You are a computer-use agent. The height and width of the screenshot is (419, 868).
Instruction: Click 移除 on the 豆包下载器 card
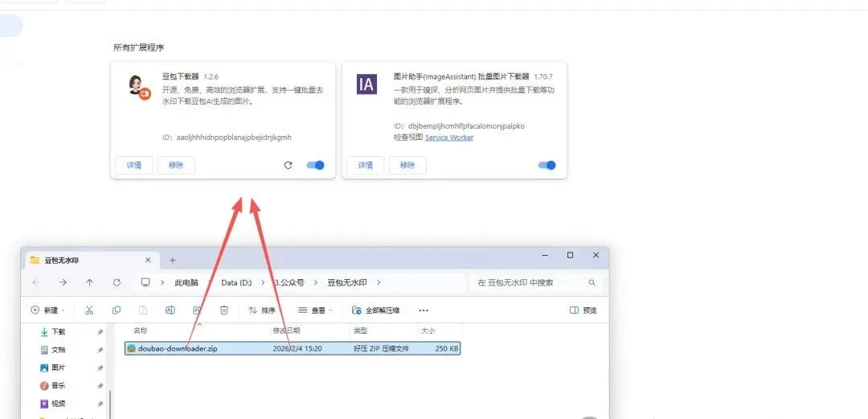coord(176,165)
